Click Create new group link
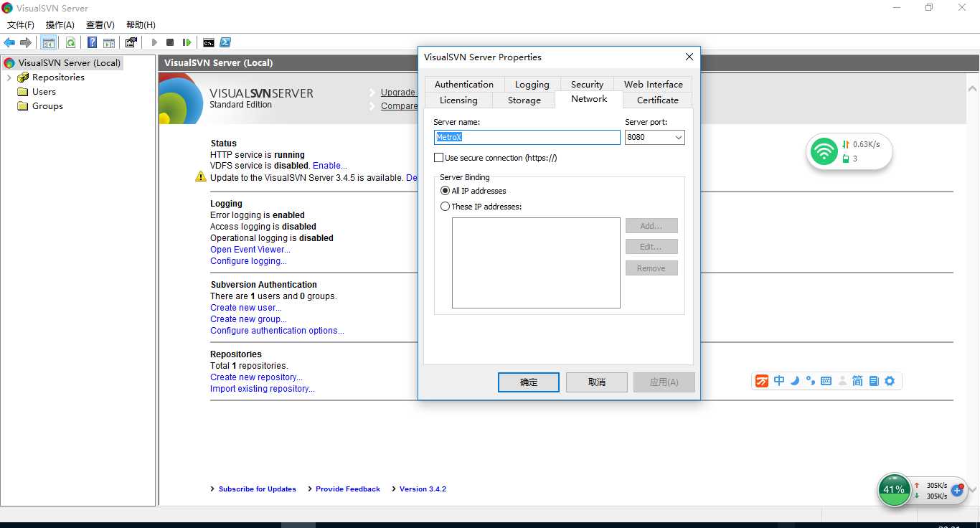 [248, 319]
